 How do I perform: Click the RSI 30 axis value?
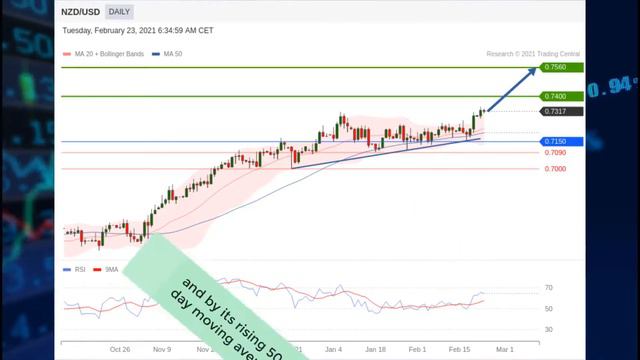(549, 329)
